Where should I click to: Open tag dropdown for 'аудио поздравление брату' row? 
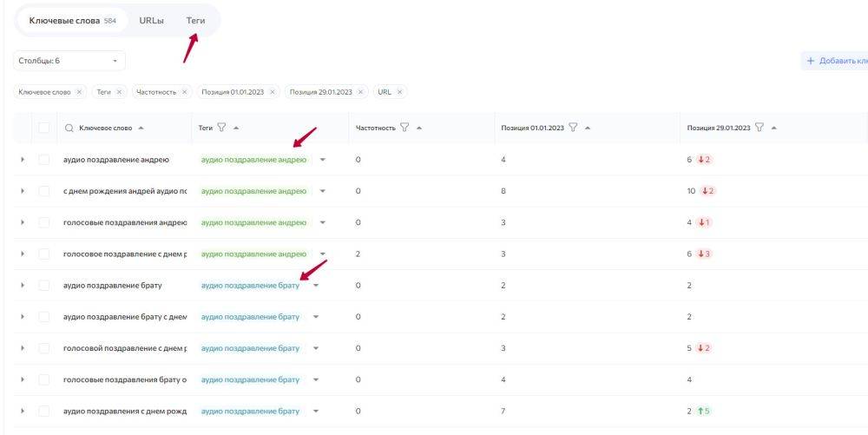pyautogui.click(x=316, y=286)
